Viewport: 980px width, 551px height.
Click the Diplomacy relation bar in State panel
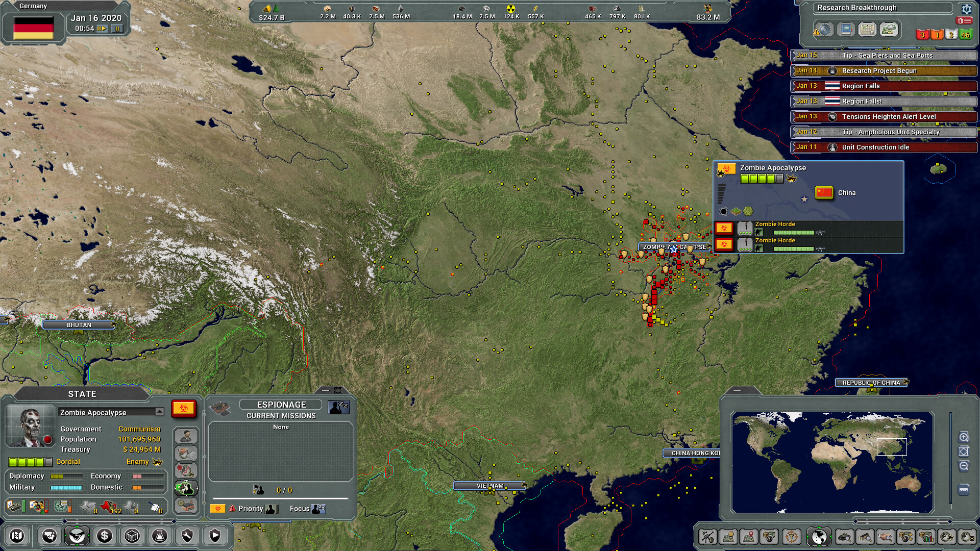pyautogui.click(x=66, y=475)
